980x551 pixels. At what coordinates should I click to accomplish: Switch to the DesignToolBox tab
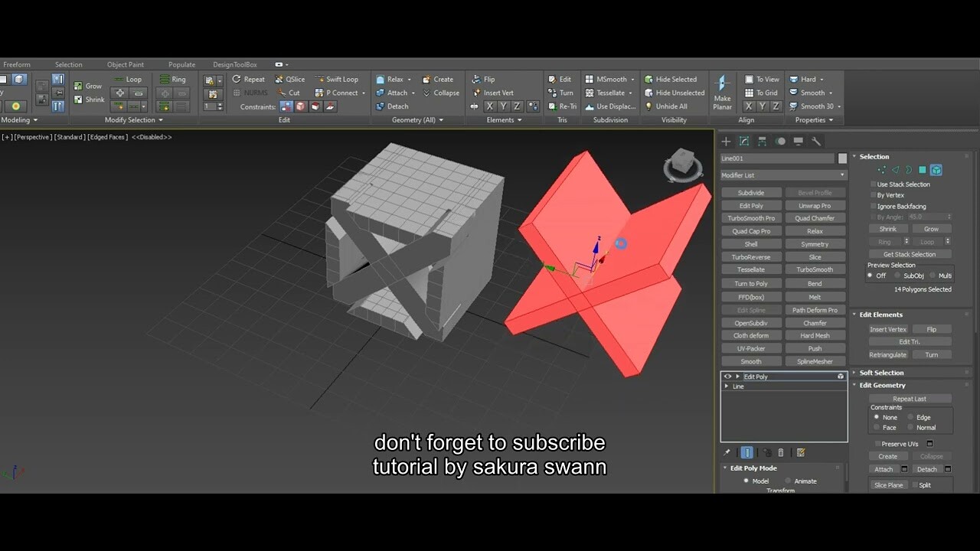click(235, 65)
